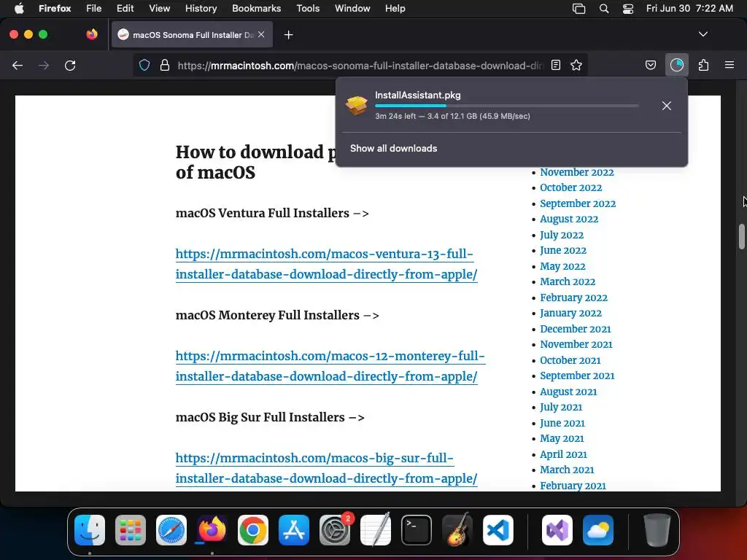Open November 2022 archive link

[x=577, y=172]
